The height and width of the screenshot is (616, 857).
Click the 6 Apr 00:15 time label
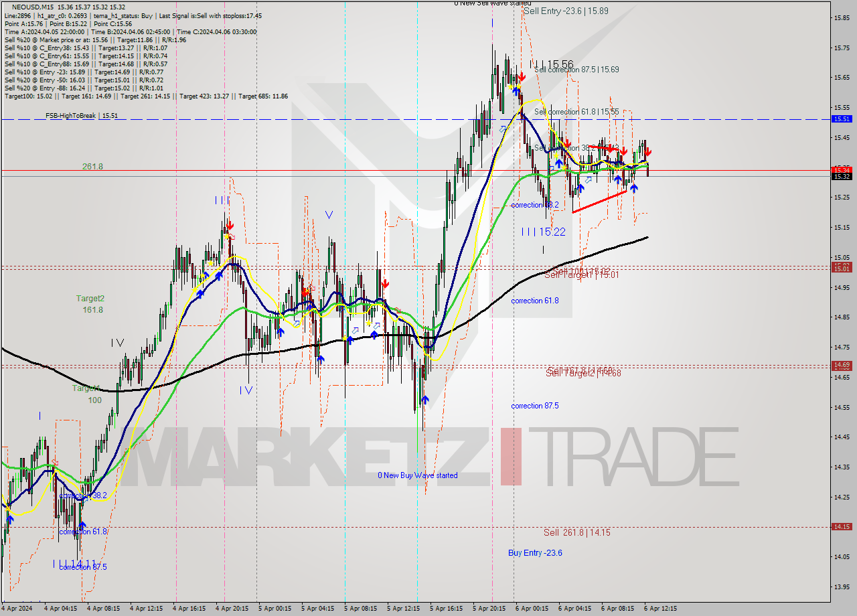tap(531, 609)
